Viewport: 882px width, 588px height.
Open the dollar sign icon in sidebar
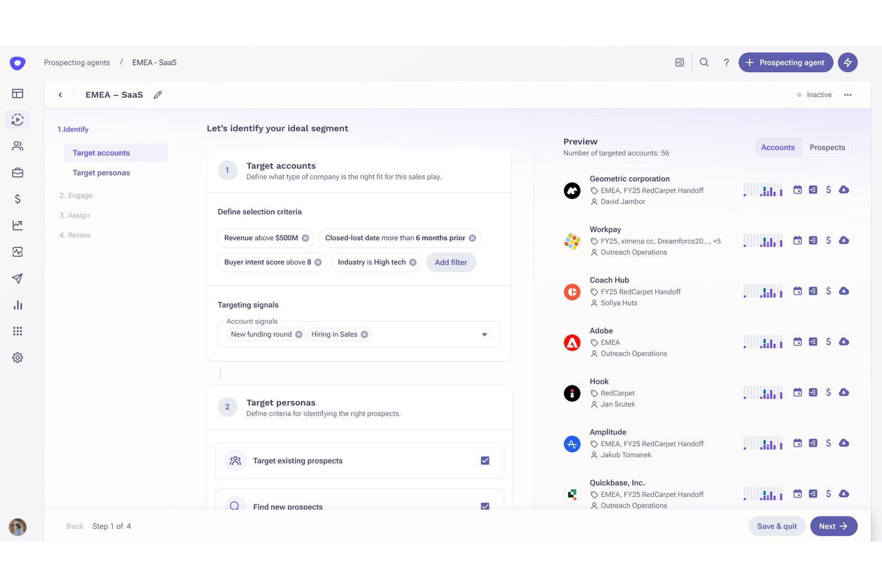[18, 199]
